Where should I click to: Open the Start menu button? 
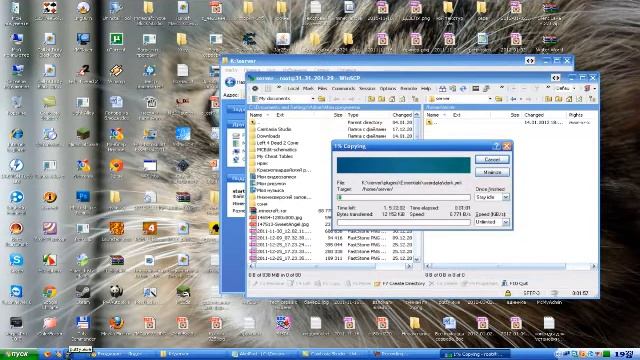pos(19,354)
